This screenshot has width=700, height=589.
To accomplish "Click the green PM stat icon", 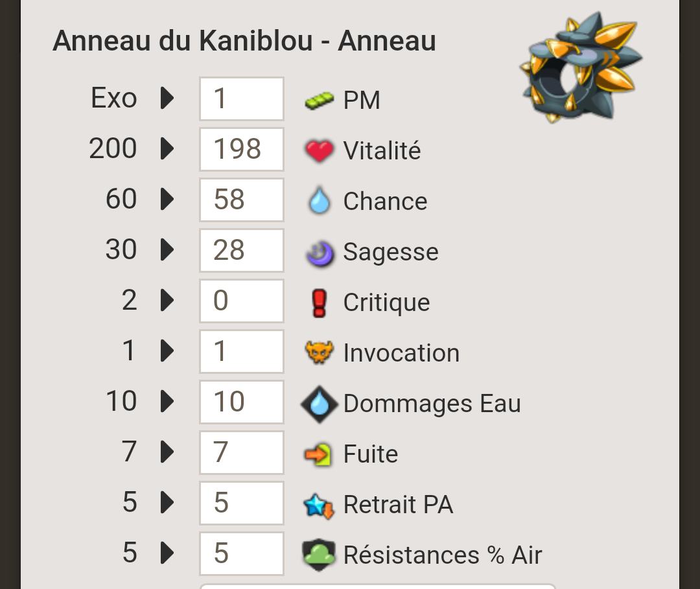I will 319,100.
